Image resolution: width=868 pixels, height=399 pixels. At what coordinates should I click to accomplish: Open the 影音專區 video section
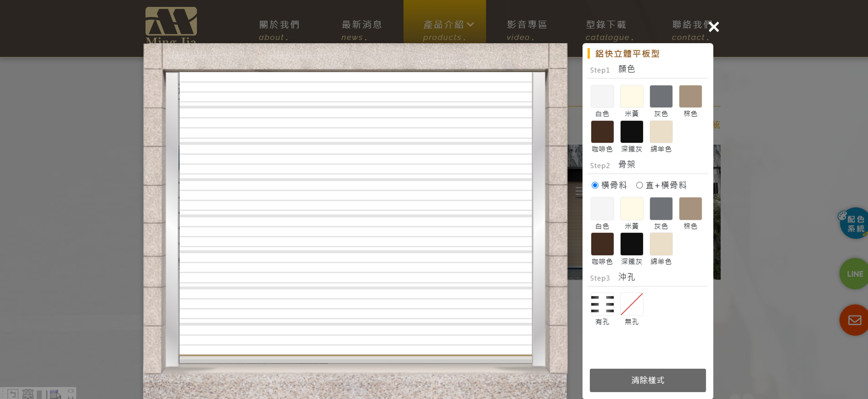pyautogui.click(x=527, y=29)
